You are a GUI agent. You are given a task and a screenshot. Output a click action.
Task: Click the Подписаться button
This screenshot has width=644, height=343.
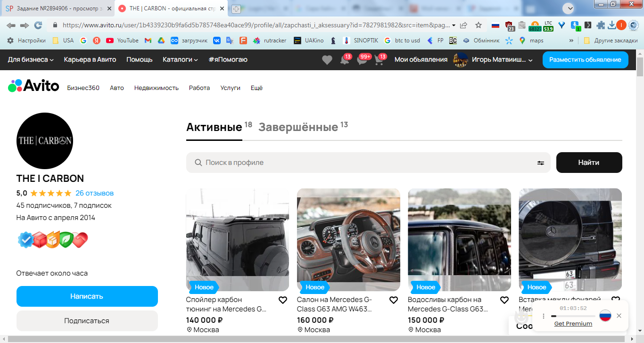(87, 321)
